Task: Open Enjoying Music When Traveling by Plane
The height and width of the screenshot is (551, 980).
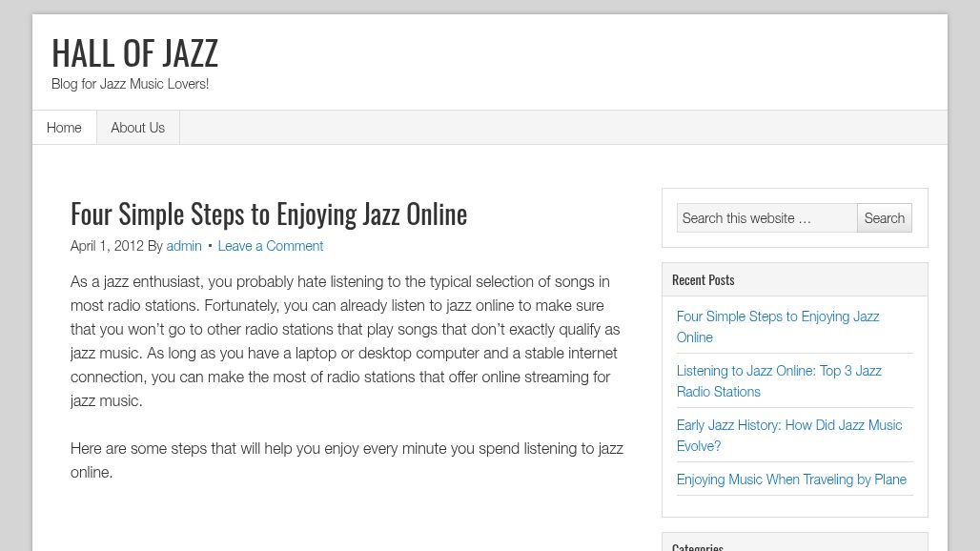Action: tap(791, 480)
